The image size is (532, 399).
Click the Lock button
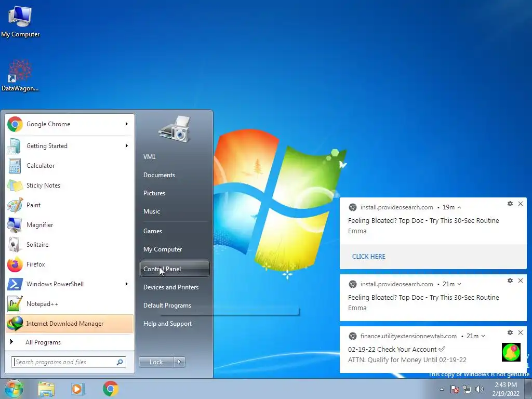156,362
